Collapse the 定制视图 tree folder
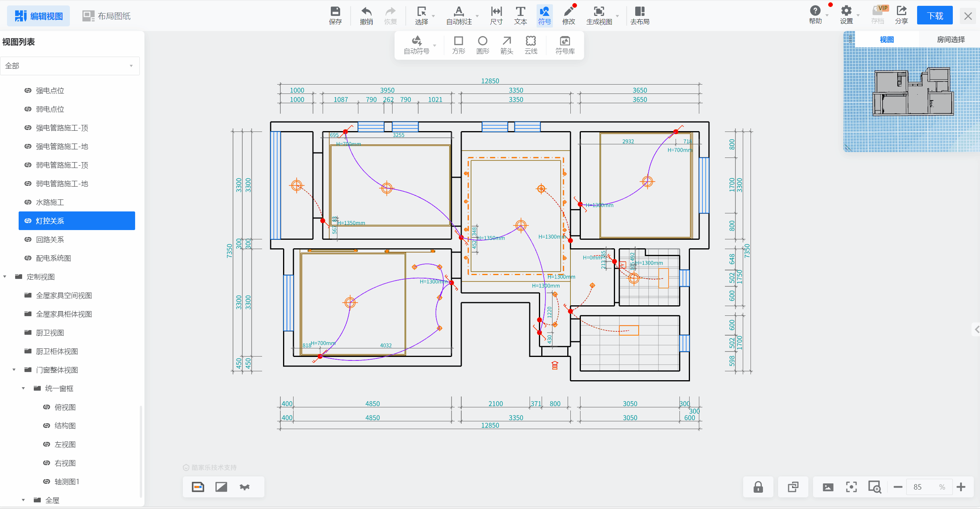 (5, 277)
